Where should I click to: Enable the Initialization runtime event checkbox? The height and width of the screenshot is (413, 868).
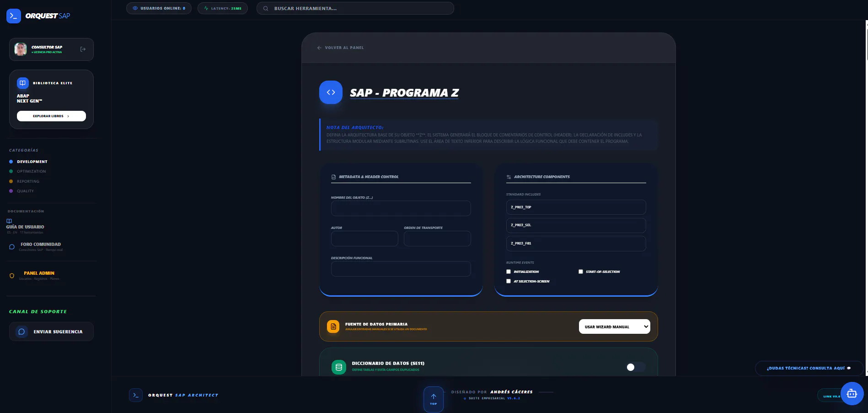tap(509, 272)
